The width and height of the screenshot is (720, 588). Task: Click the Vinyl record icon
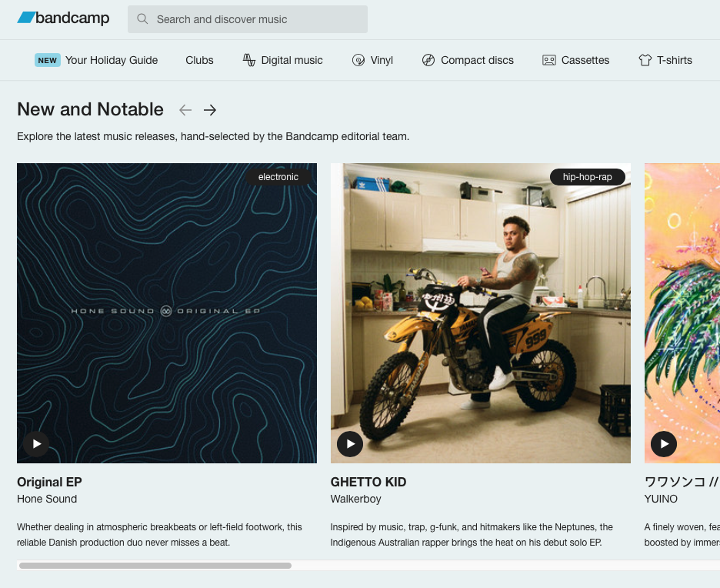click(x=358, y=60)
